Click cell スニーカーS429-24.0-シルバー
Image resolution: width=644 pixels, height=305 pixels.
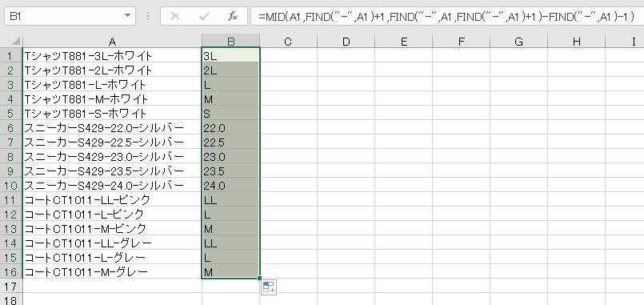[x=112, y=185]
